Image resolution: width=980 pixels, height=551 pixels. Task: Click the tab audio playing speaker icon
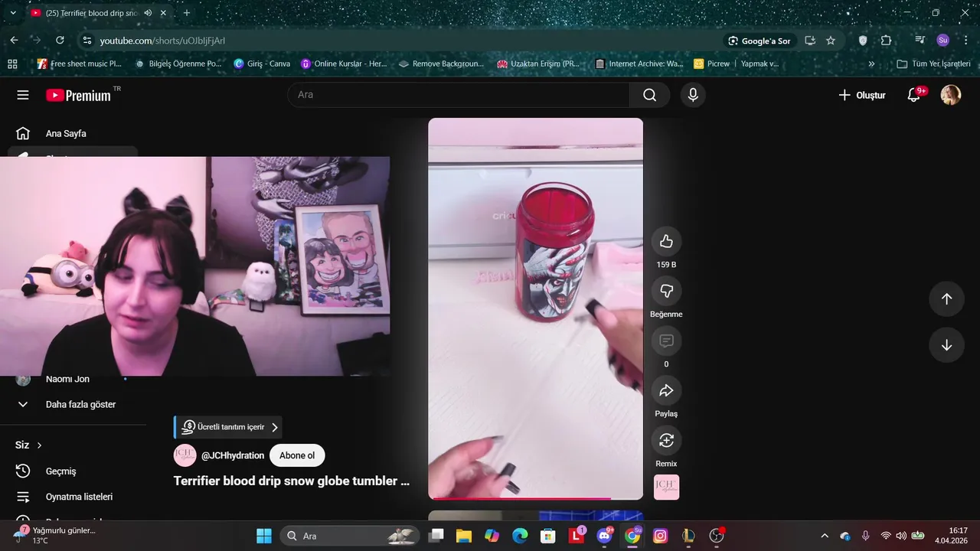[148, 13]
